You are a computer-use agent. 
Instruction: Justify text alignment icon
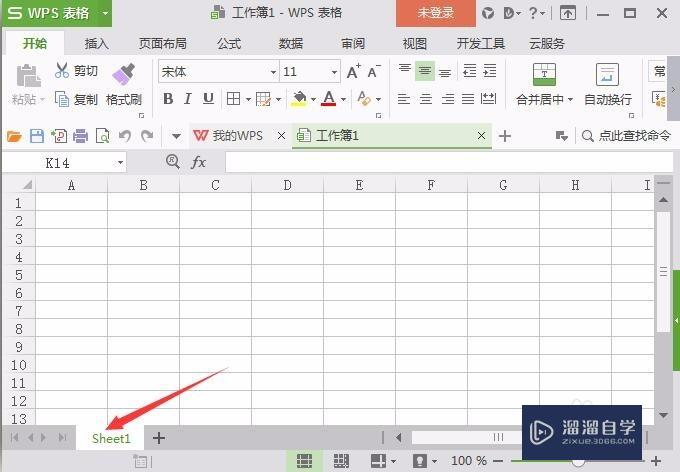pyautogui.click(x=468, y=99)
